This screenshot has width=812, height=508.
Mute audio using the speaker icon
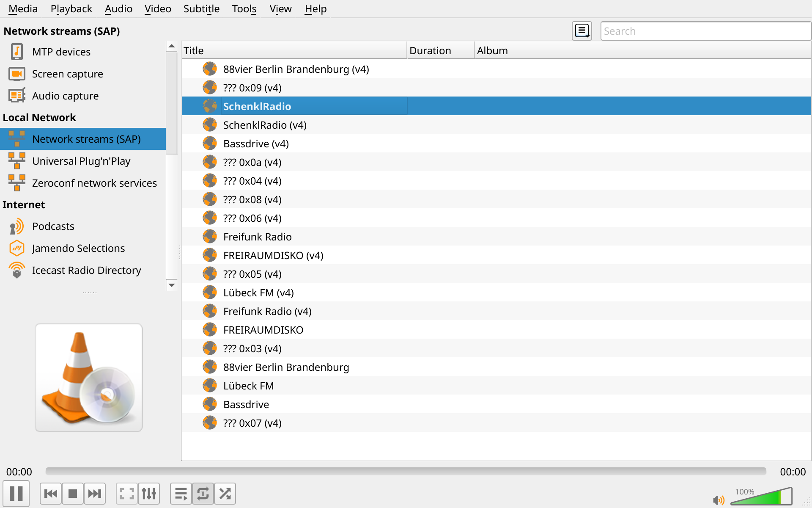pyautogui.click(x=718, y=500)
